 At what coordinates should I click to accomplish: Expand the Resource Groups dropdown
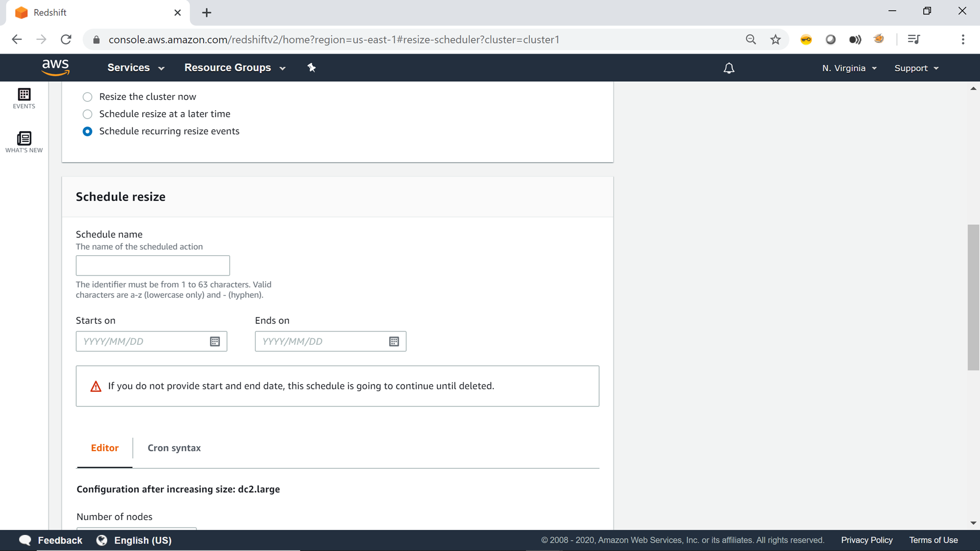[235, 68]
